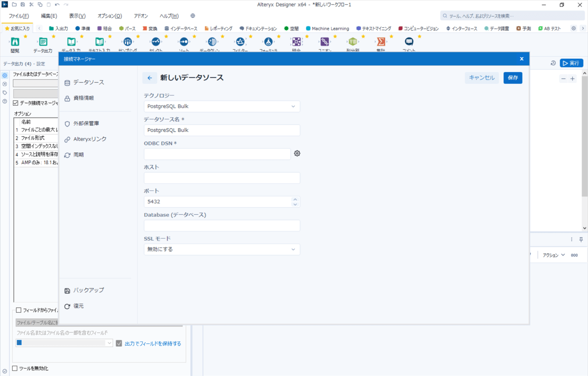Screen dimensions: 588x376
Task: Toggle データ接続マネージャー checkbox
Action: [16, 103]
